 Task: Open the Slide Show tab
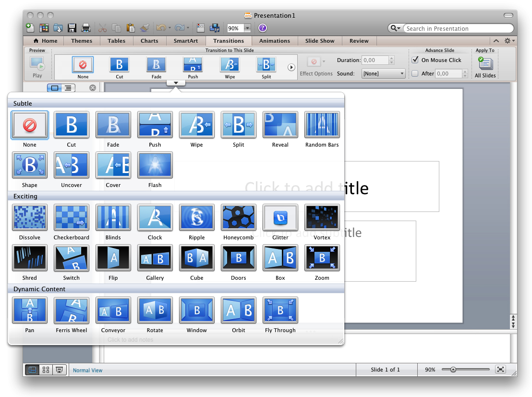[320, 41]
